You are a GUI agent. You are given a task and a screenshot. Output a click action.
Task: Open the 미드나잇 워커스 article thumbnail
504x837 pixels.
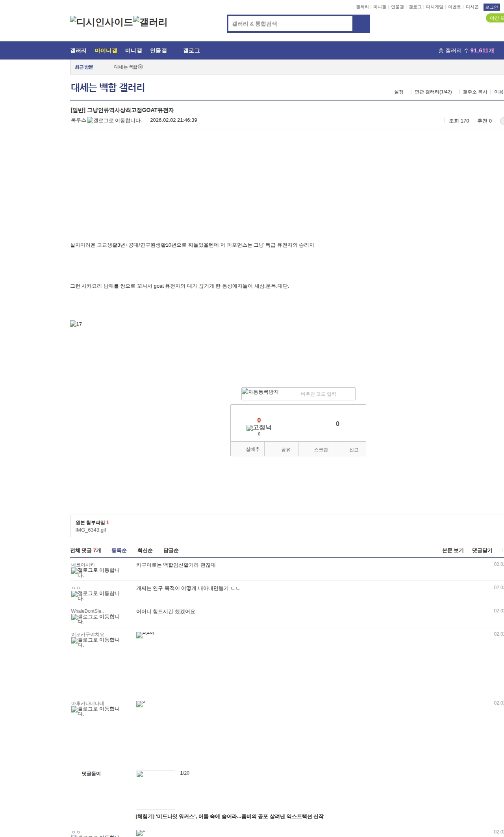coord(156,790)
